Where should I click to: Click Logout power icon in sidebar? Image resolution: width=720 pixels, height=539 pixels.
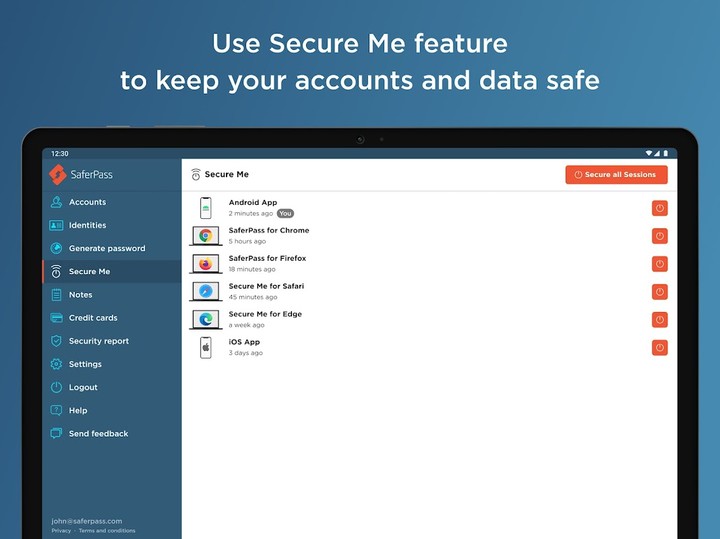tap(56, 387)
